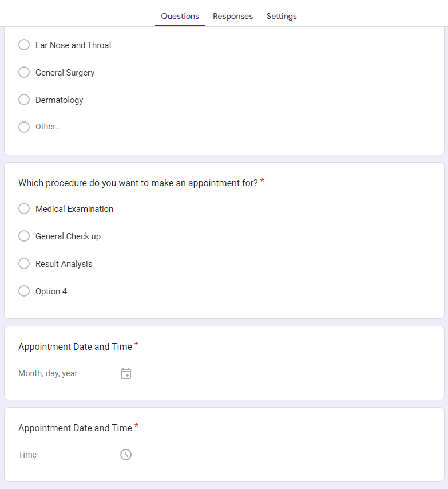Select the Option 4 radio button
The width and height of the screenshot is (448, 489).
pos(24,291)
